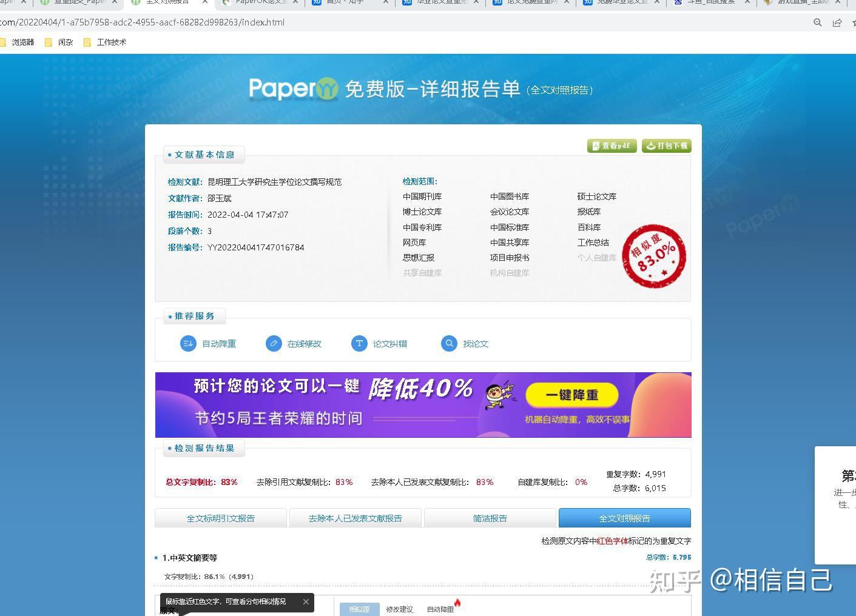
Task: Click the 修改建议 option
Action: [399, 609]
